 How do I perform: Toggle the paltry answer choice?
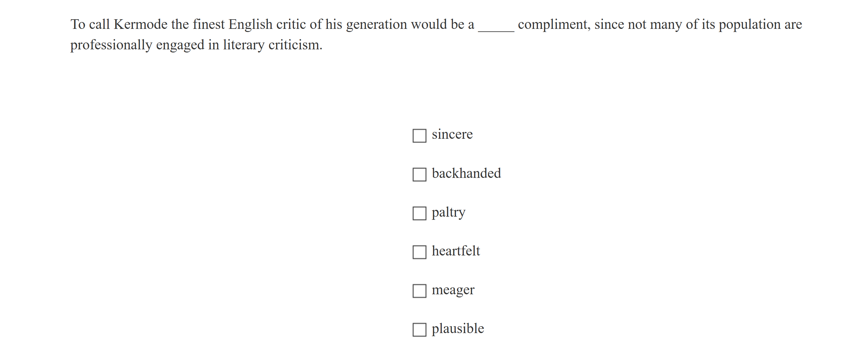tap(419, 212)
